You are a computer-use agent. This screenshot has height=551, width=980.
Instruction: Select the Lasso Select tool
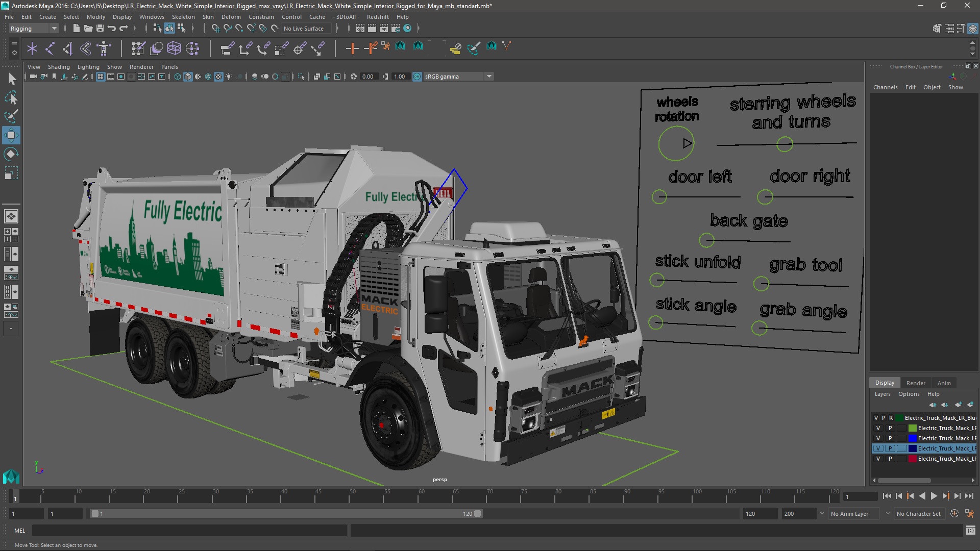(11, 97)
